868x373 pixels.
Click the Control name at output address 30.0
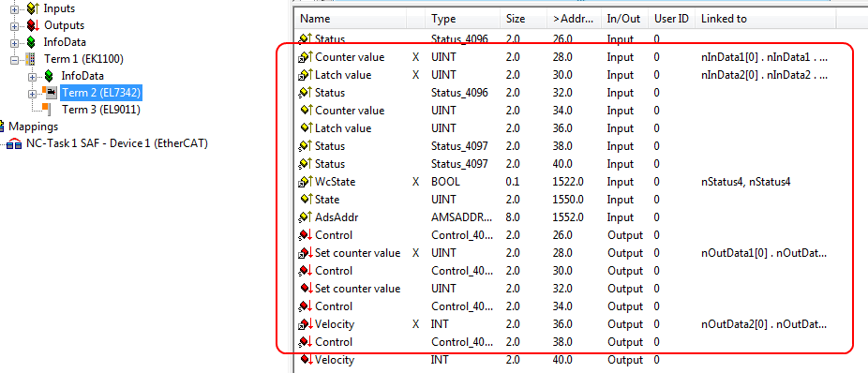coord(334,271)
